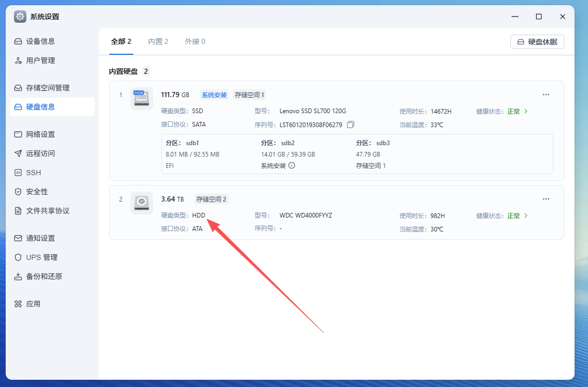The width and height of the screenshot is (588, 387).
Task: Click the 存储空间管理 icon
Action: point(18,88)
